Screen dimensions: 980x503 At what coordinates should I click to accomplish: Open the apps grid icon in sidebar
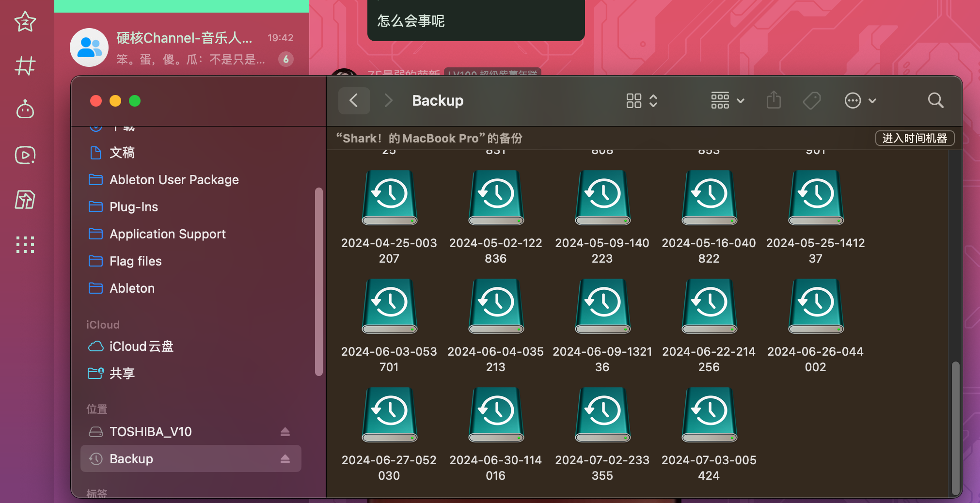pos(25,245)
